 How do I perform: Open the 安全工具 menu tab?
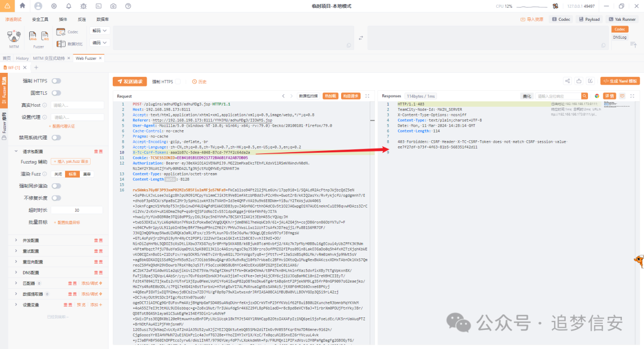point(40,19)
